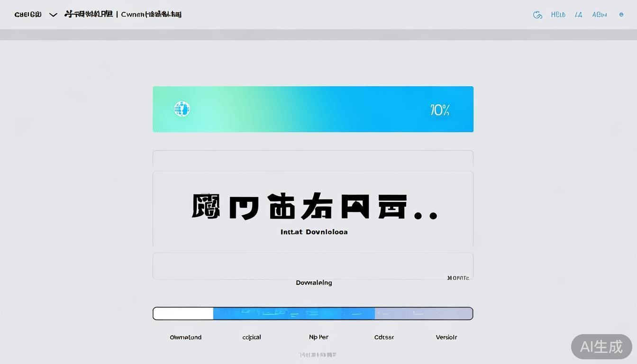Screen dimensions: 637x364
Task: Click the footer copyright text line
Action: point(318,354)
